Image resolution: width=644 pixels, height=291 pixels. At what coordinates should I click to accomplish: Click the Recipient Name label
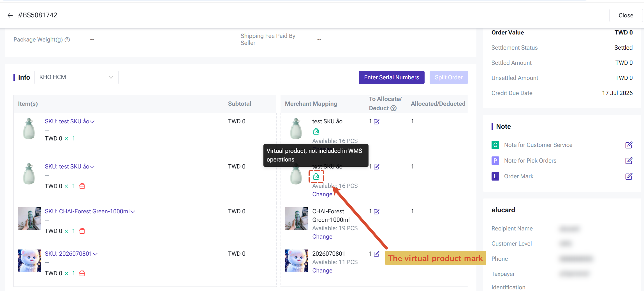pos(512,228)
